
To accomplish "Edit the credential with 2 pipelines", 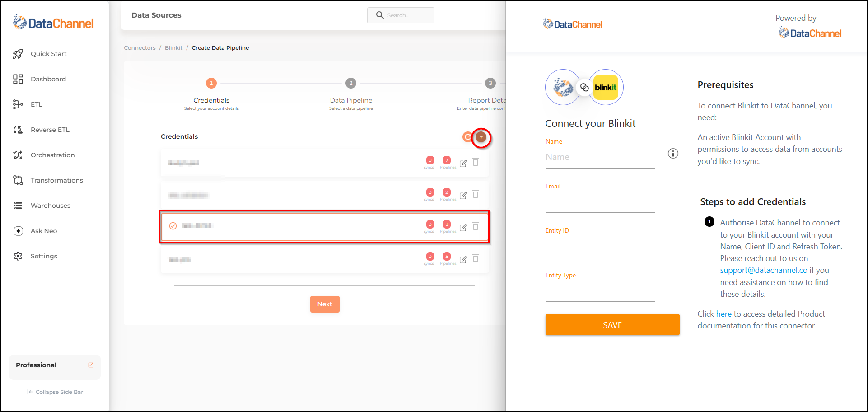I will pos(463,196).
